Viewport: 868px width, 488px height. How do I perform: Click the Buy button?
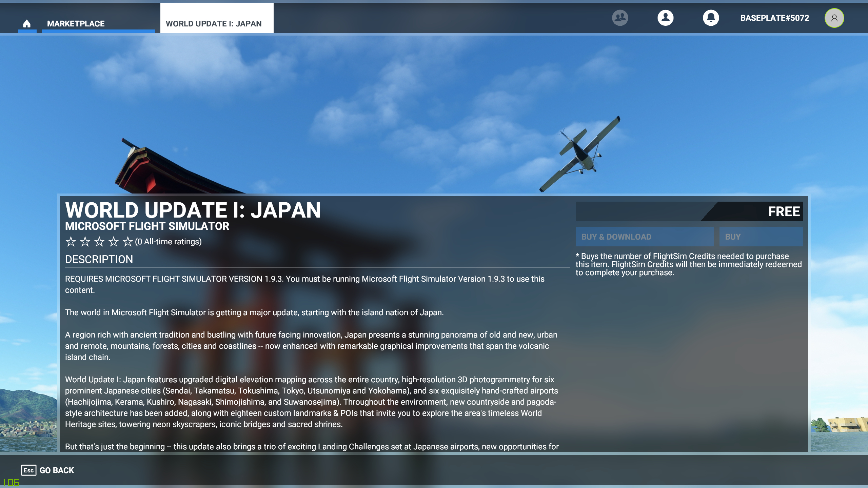tap(761, 237)
